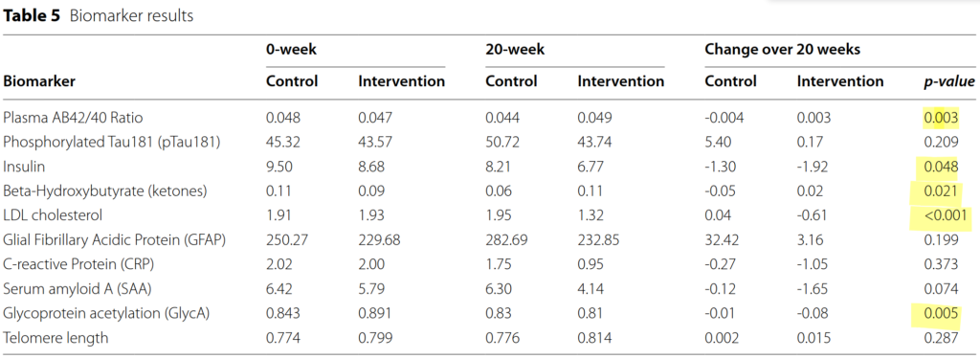Click the highlighted 0.048 Insulin p-value
Viewport: 980px width, 359px height.
coord(941,167)
